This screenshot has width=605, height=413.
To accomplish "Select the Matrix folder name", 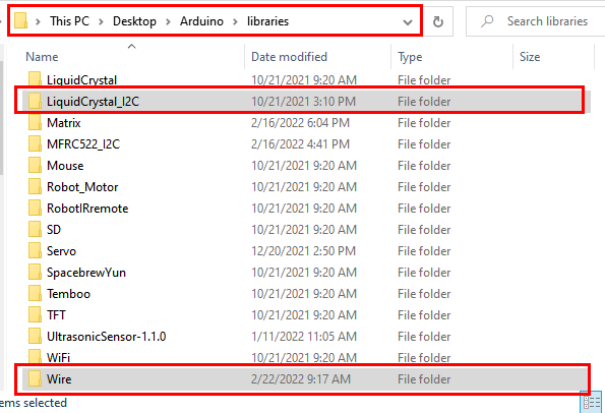I will click(64, 123).
